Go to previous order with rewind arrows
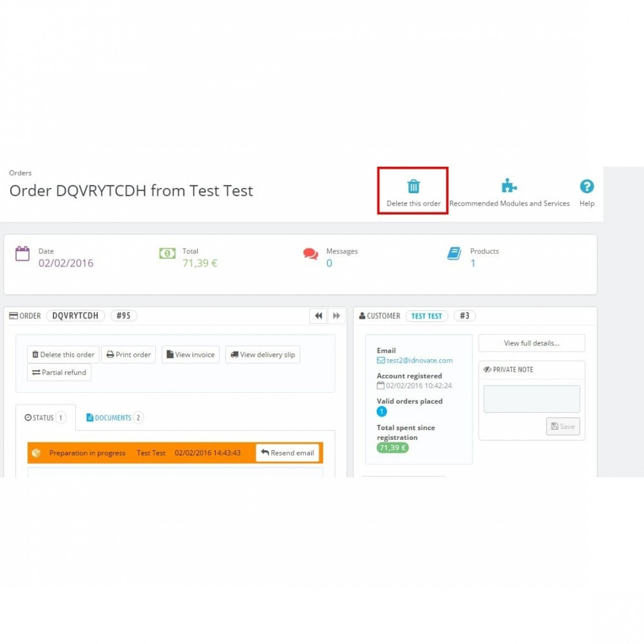This screenshot has width=644, height=644. [318, 316]
